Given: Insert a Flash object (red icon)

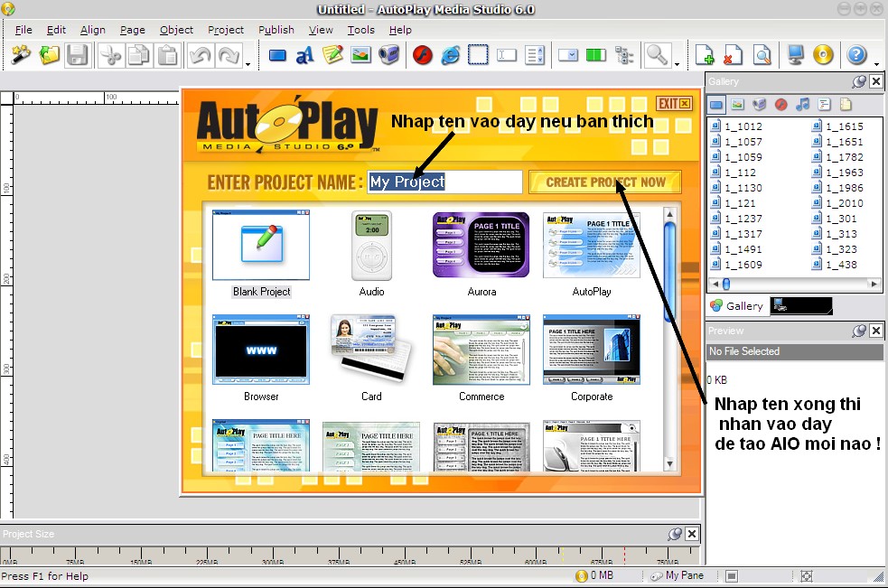Looking at the screenshot, I should point(423,55).
